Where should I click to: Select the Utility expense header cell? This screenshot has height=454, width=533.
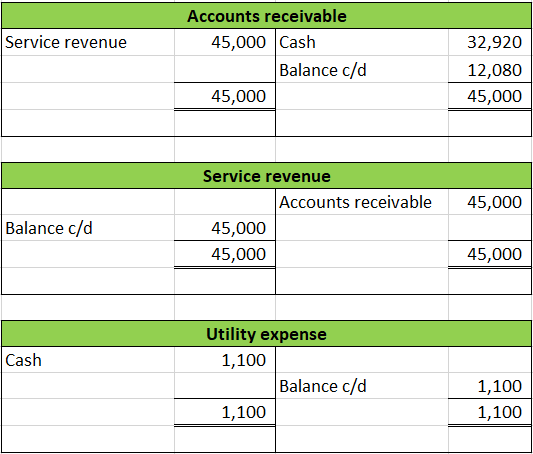(266, 334)
